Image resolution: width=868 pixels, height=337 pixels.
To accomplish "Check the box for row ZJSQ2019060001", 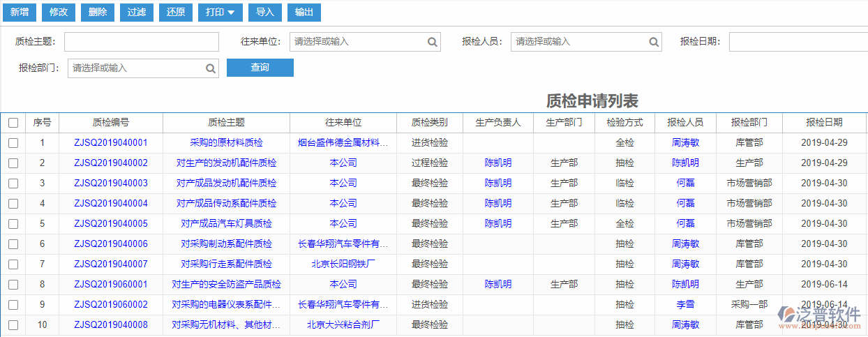I will [13, 285].
